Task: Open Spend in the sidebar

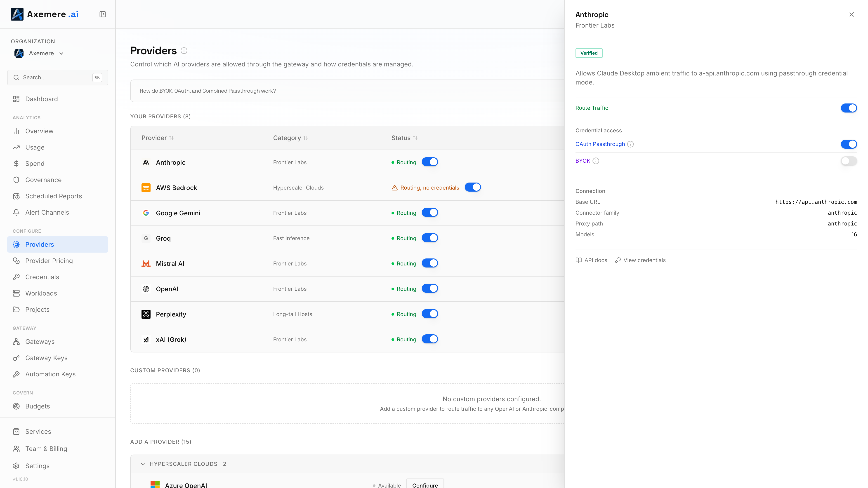Action: point(58,164)
